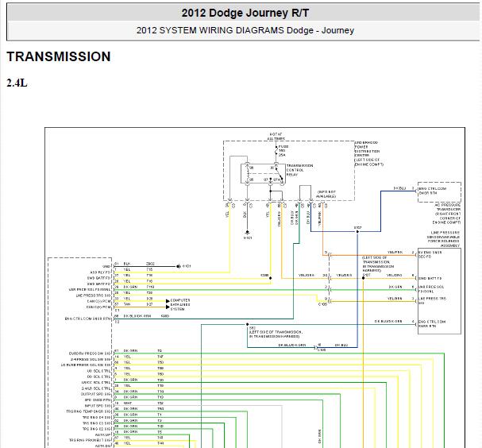The image size is (482, 448).
Task: Click the '2.4L' engine heading
Action: [17, 83]
